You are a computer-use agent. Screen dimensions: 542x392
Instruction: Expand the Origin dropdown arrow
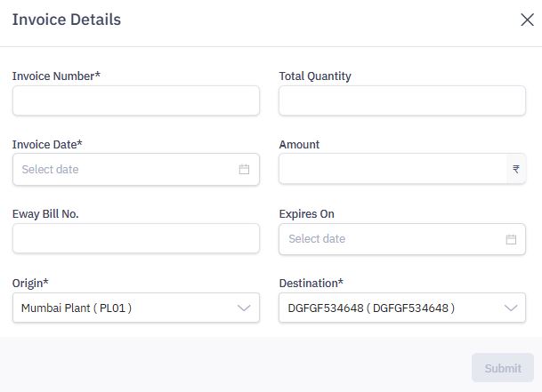coord(244,308)
